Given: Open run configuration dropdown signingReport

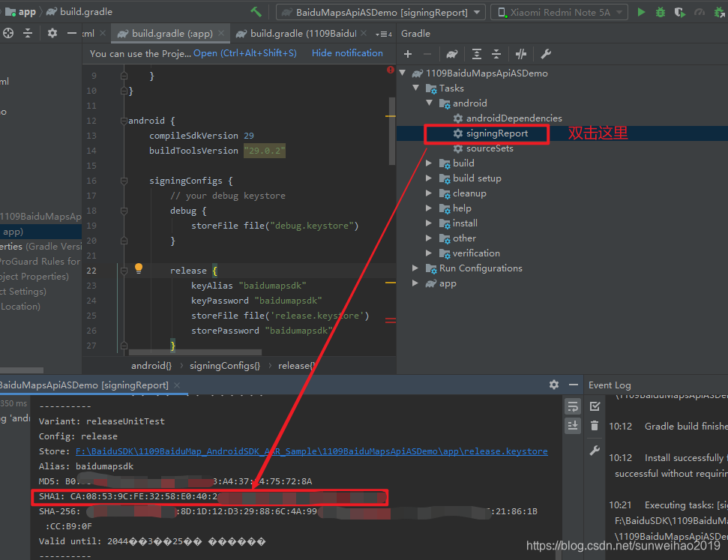Looking at the screenshot, I should click(x=381, y=12).
